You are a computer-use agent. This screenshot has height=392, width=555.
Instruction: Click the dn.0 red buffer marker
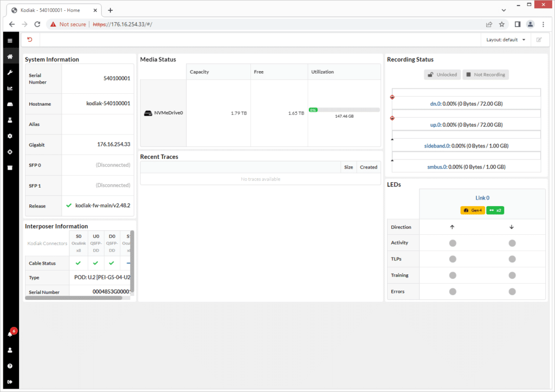[392, 97]
